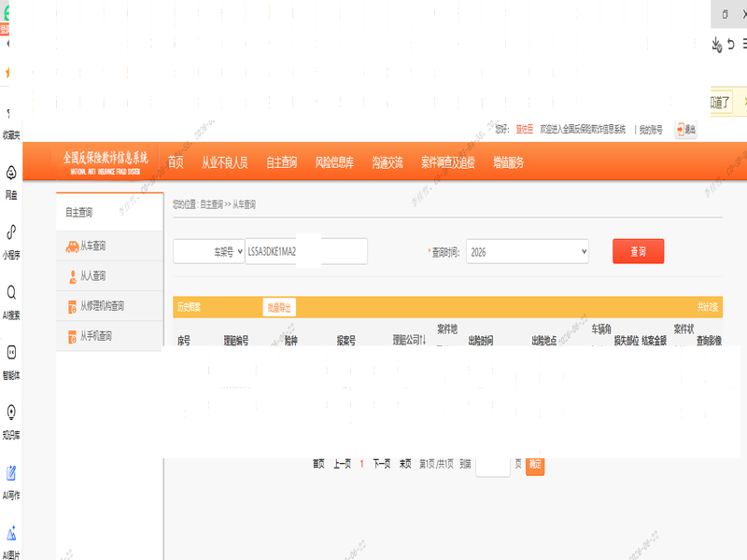
Task: Open the 从业不良人员 navigation tab
Action: click(224, 162)
